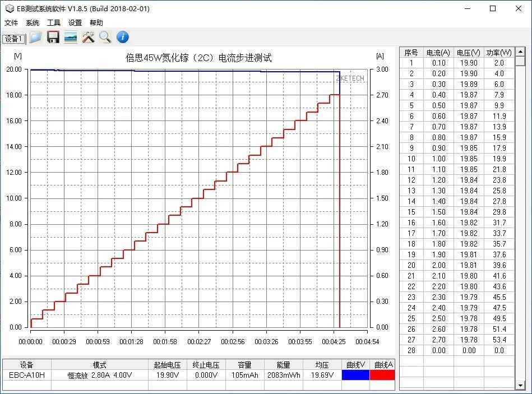Click the 恒流放 2.80A 4.00V mode cell

[100, 376]
